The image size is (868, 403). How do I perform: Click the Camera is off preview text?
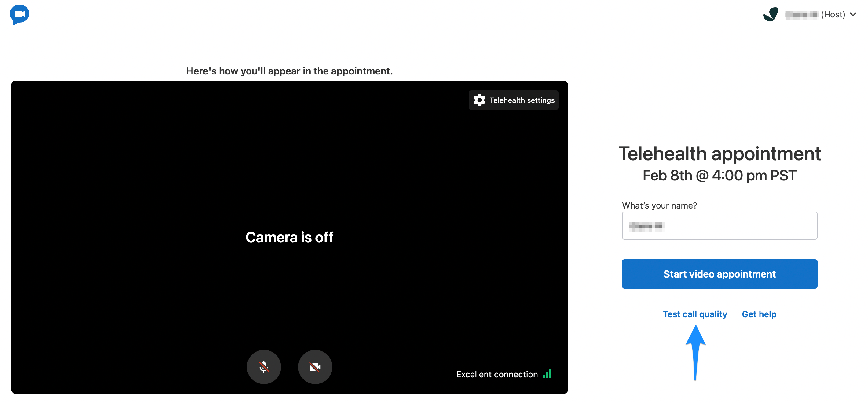tap(289, 237)
